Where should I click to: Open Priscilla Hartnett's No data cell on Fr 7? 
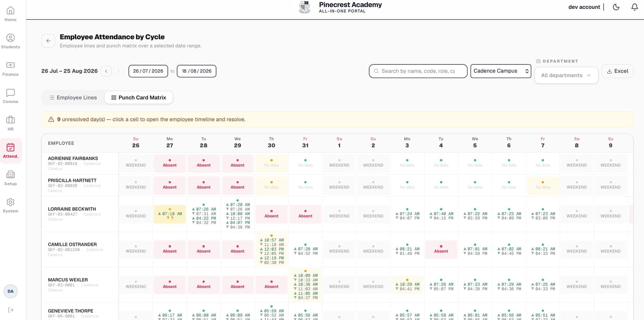[543, 185]
